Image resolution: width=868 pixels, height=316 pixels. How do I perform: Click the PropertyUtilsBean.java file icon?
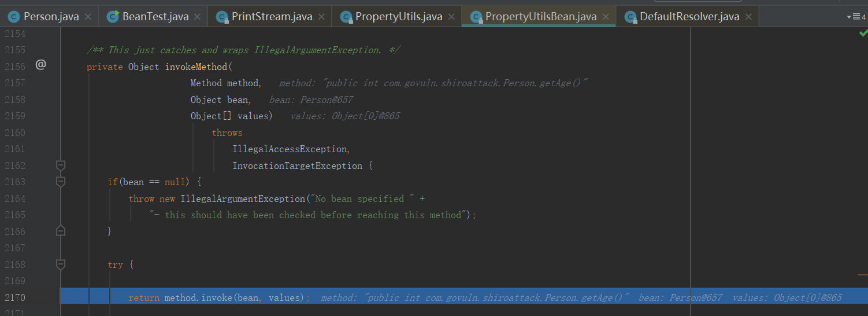pyautogui.click(x=476, y=17)
